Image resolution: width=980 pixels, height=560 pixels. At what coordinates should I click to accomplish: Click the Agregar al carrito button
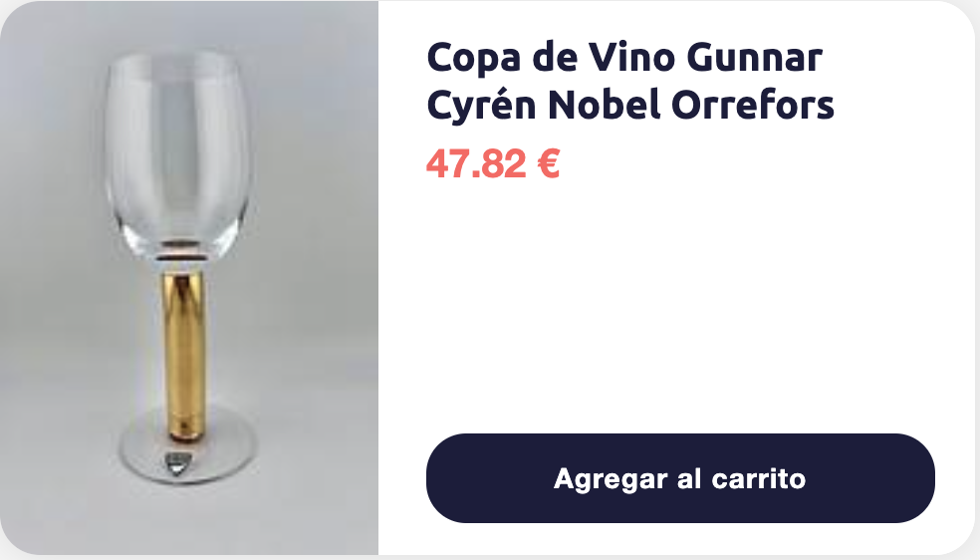coord(680,478)
